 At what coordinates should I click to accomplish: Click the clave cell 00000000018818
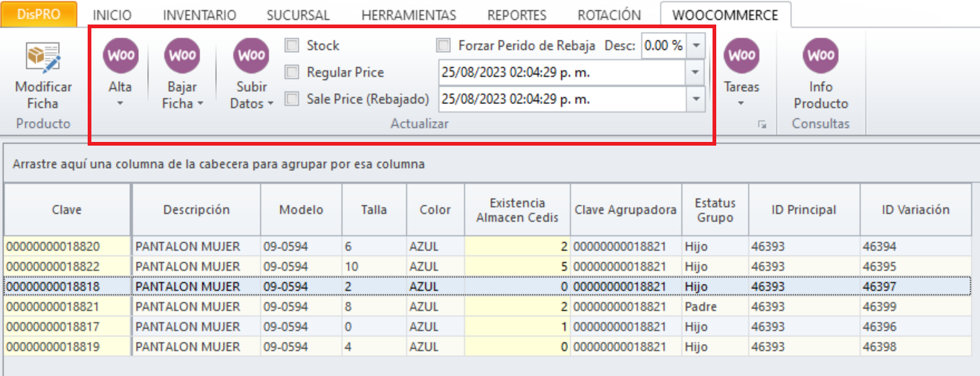(67, 286)
